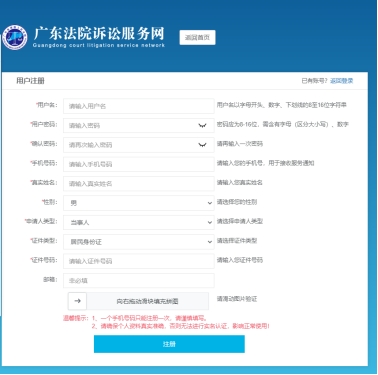The height and width of the screenshot is (375, 378).
Task: Click the 手机号码 phone number field
Action: [139, 164]
